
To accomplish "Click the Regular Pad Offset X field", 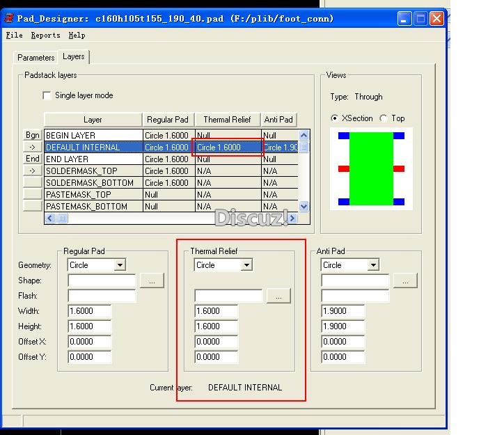I will pyautogui.click(x=90, y=342).
